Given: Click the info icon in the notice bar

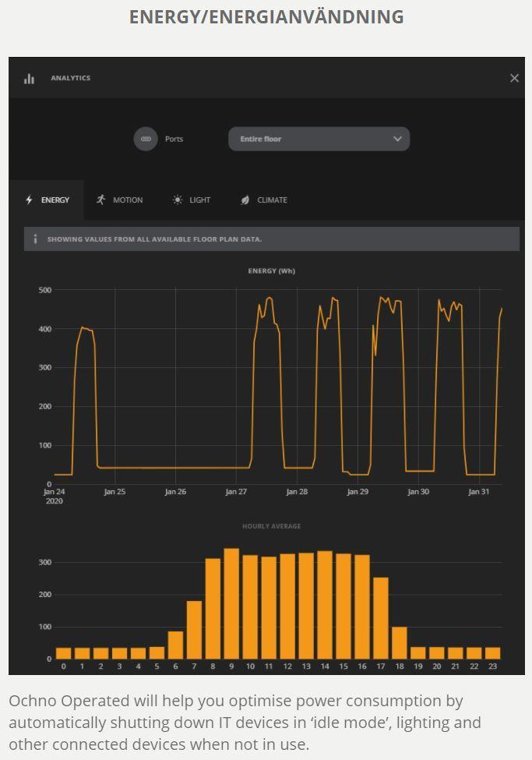Looking at the screenshot, I should (35, 239).
